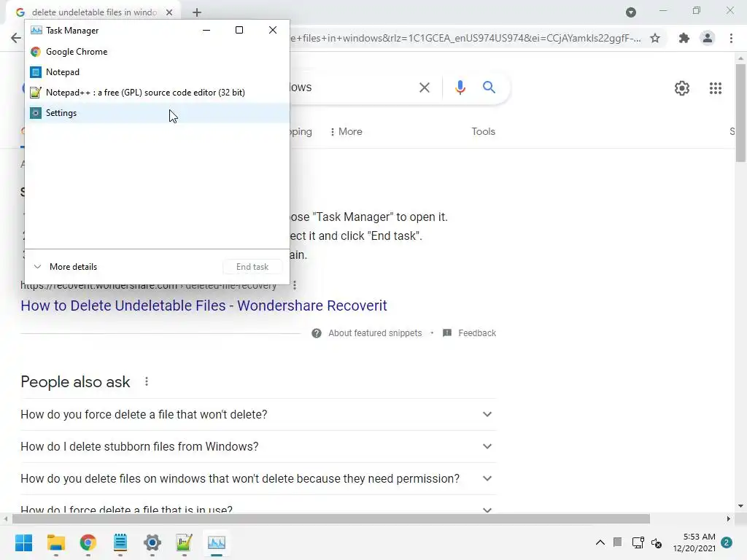Click About featured snippets
This screenshot has width=747, height=560.
[x=375, y=332]
